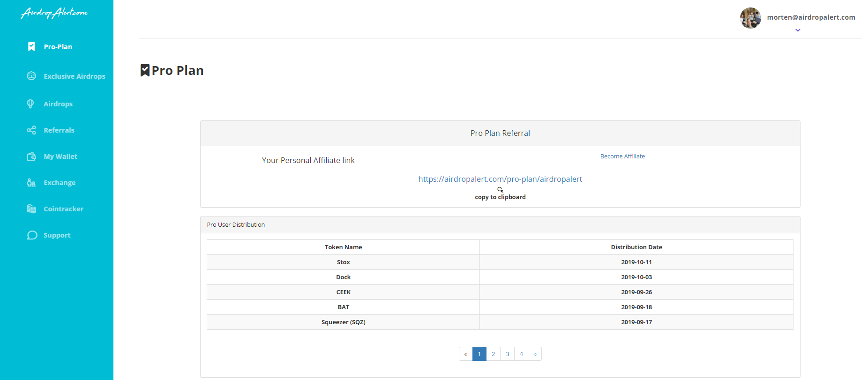868x380 pixels.
Task: Go to previous page with « button
Action: point(466,354)
